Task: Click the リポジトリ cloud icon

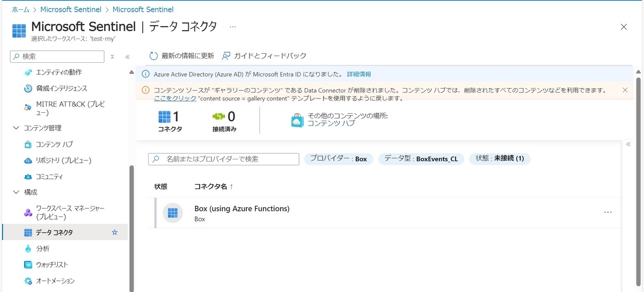Action: pyautogui.click(x=28, y=160)
